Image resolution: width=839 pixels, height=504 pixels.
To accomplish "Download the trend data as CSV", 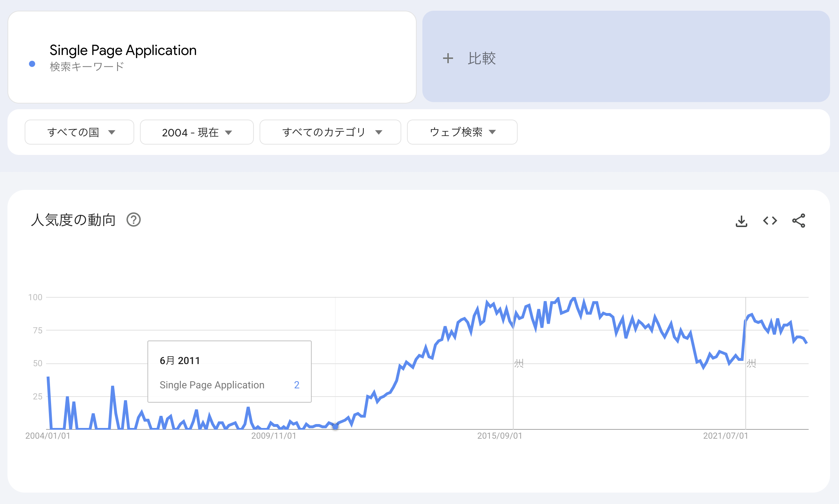I will click(741, 221).
